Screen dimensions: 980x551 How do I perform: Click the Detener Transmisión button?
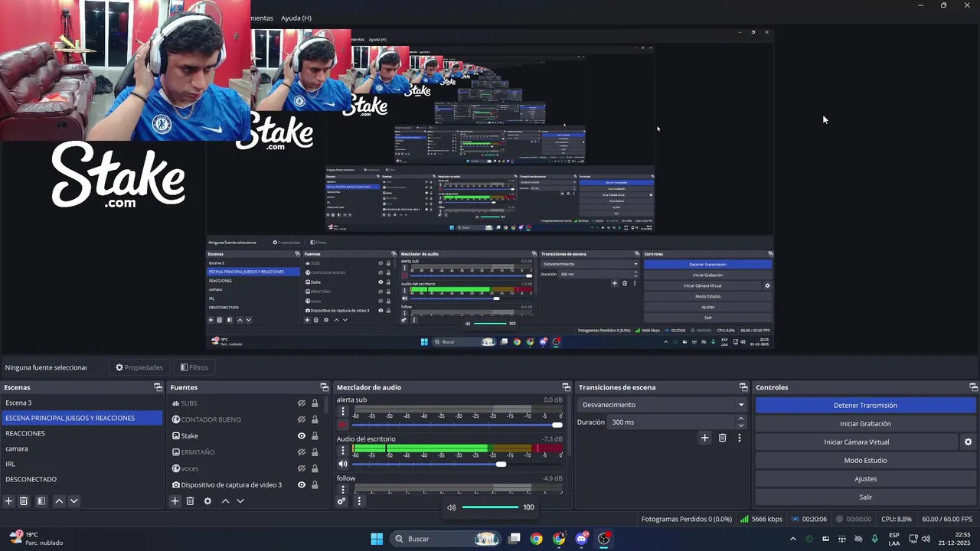[865, 405]
